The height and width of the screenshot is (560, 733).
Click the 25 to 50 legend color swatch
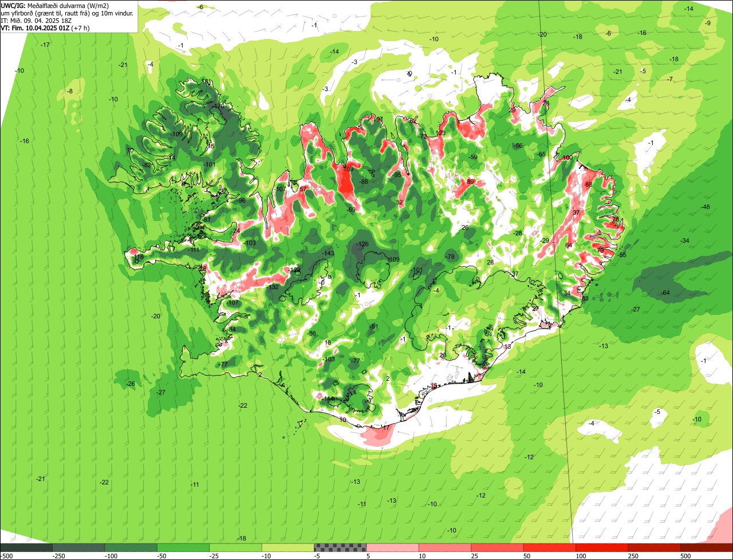(497, 547)
